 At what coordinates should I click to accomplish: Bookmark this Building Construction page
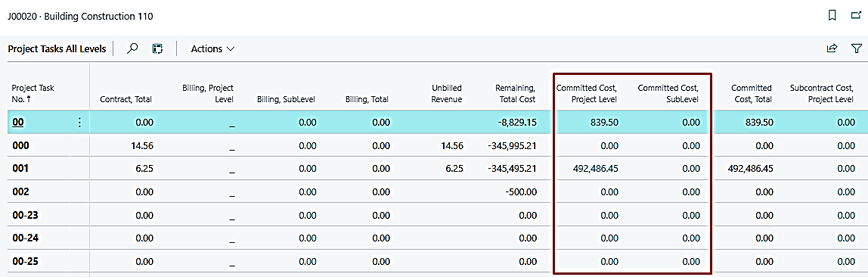click(832, 16)
